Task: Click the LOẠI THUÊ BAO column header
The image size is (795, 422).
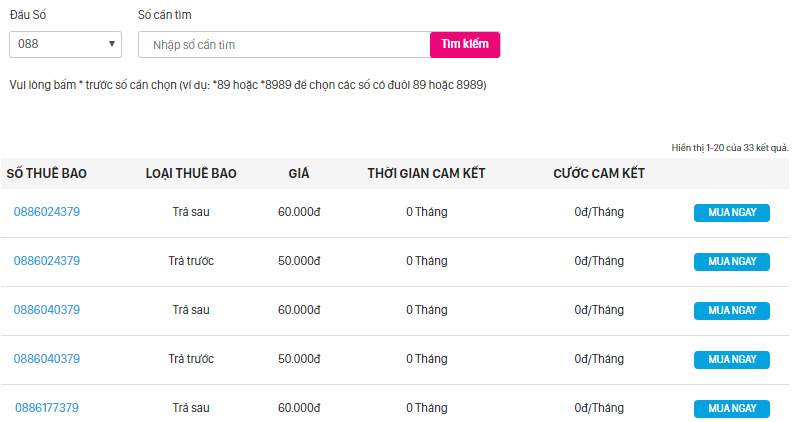Action: 191,173
